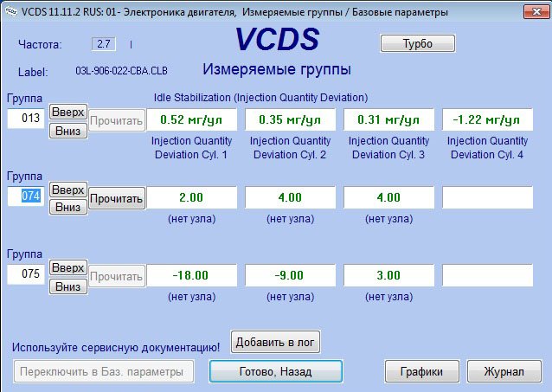Click the large VCDS logo text

277,39
